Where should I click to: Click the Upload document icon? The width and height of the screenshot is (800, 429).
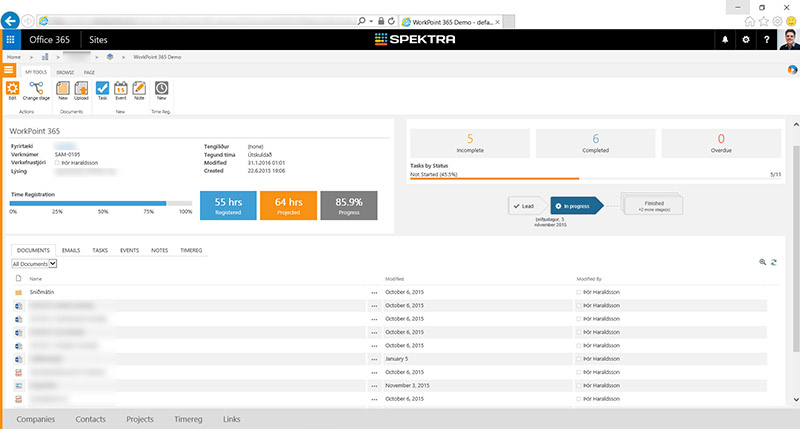pos(81,90)
